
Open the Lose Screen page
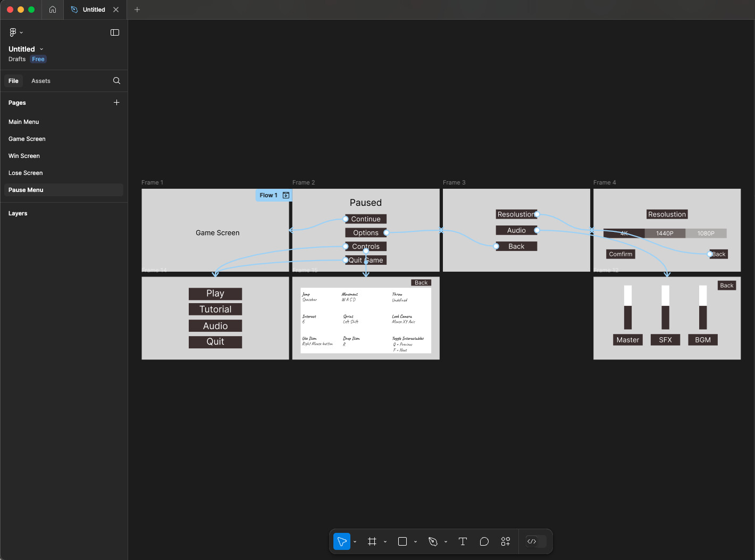(64, 173)
